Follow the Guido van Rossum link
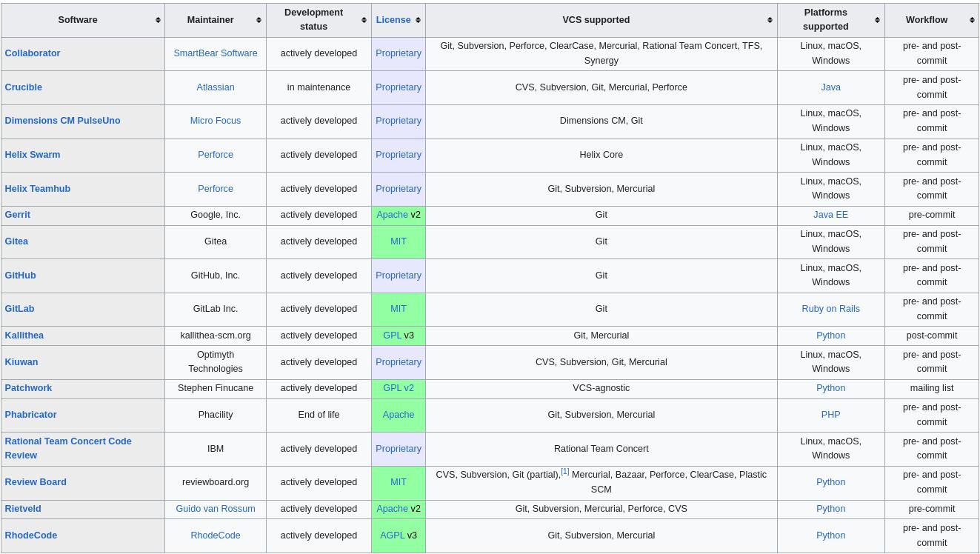 (216, 509)
